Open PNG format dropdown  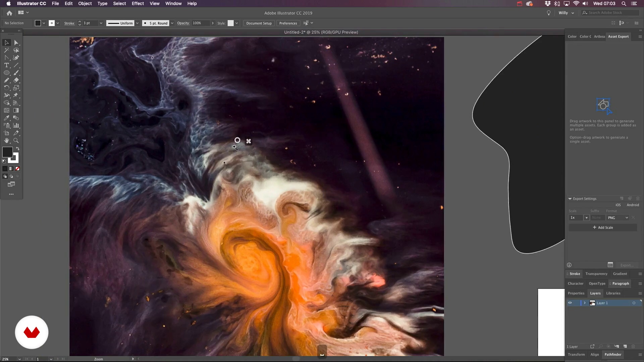coord(618,218)
